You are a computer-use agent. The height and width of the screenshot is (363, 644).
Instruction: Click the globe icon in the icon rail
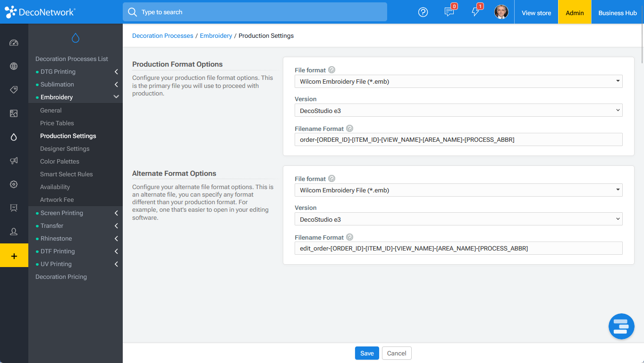(x=14, y=66)
